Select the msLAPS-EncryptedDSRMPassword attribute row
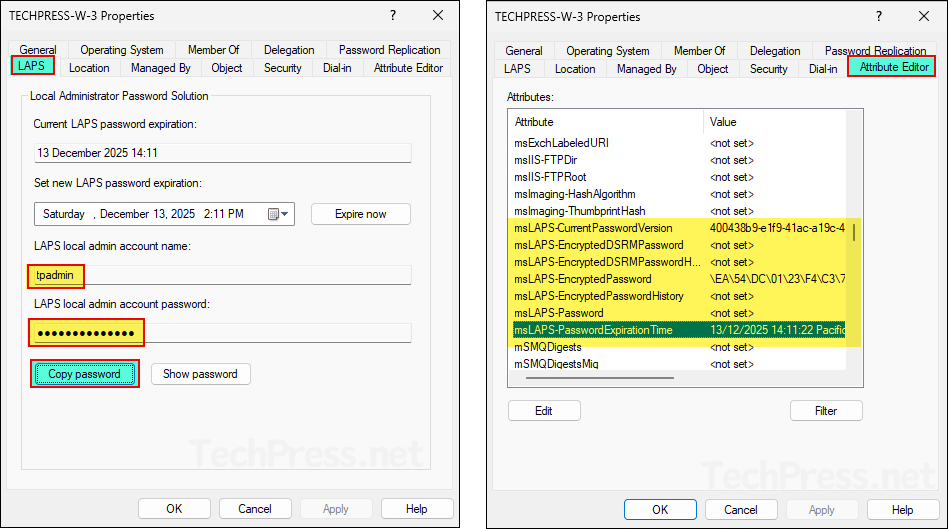The width and height of the screenshot is (948, 529). [679, 245]
